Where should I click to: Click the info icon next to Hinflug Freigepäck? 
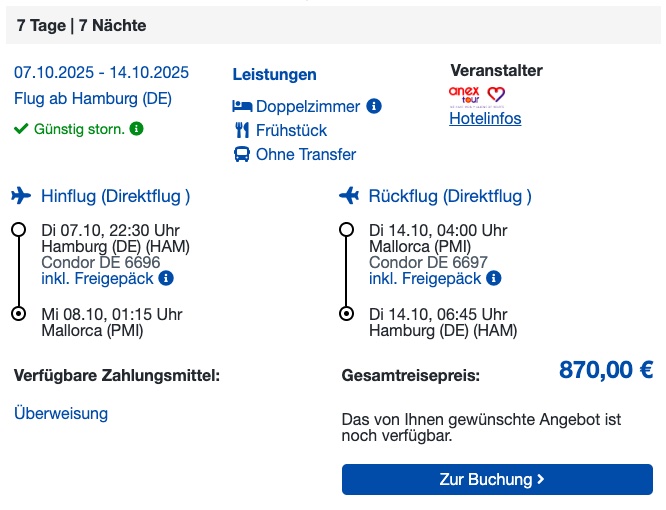pos(166,278)
